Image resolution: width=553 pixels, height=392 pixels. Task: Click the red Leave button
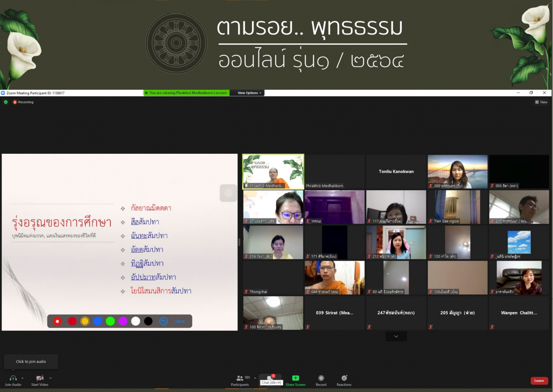pos(539,380)
